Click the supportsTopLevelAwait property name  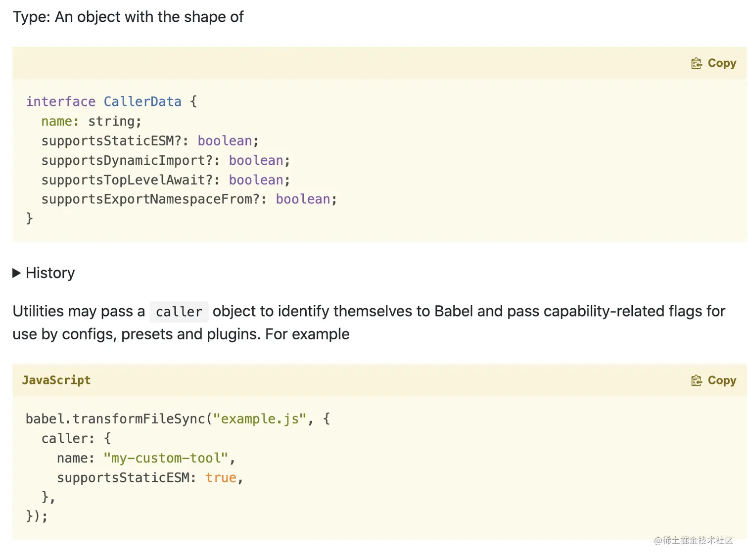[123, 180]
